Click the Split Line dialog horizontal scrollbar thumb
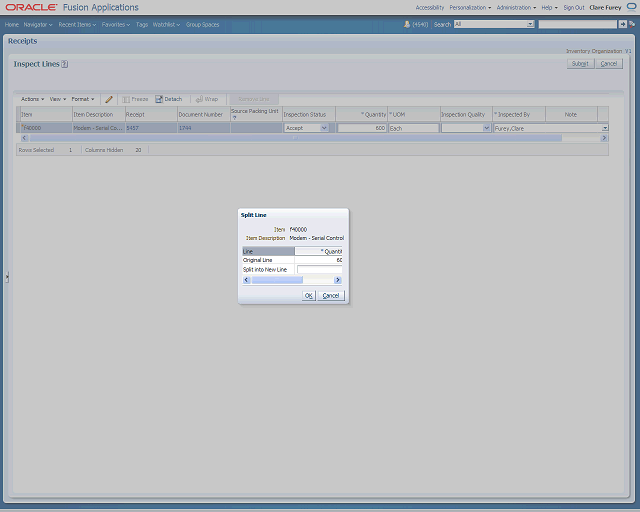 [277, 280]
